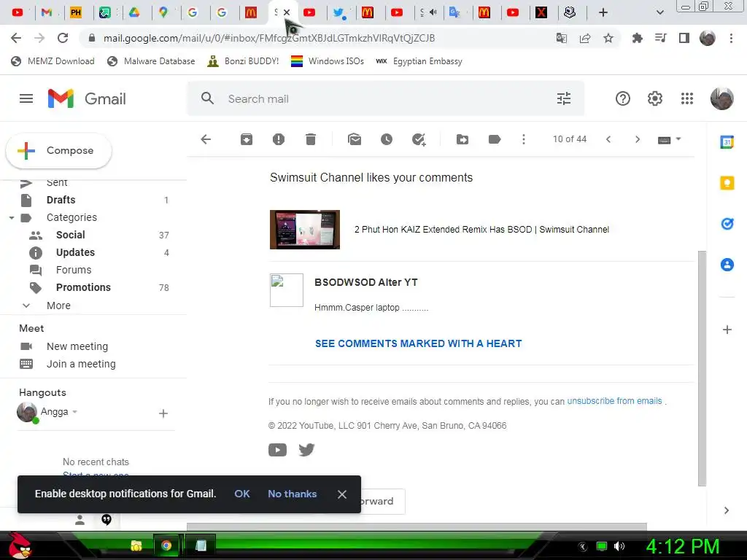Hide the side panel chevron
This screenshot has width=747, height=560.
click(726, 510)
